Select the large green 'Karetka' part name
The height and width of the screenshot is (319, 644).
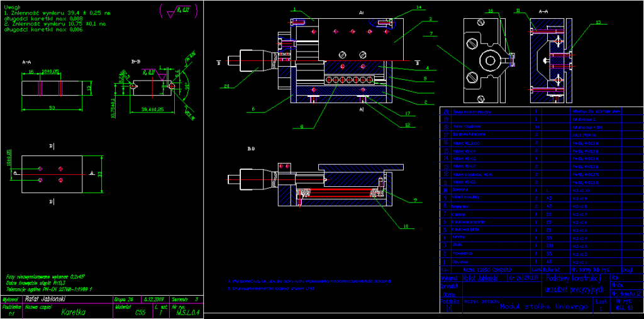(x=73, y=313)
